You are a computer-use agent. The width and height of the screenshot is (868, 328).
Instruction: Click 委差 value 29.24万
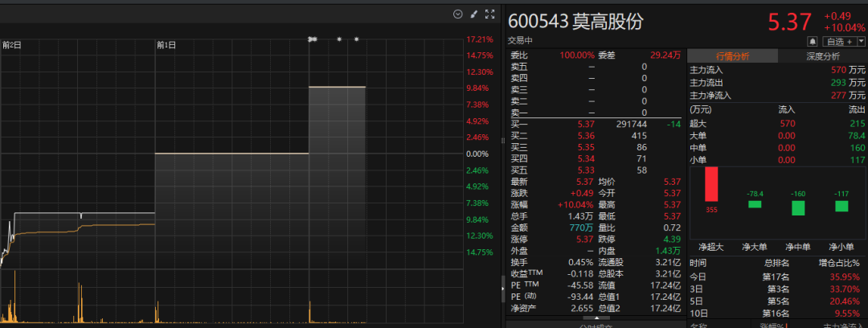665,55
